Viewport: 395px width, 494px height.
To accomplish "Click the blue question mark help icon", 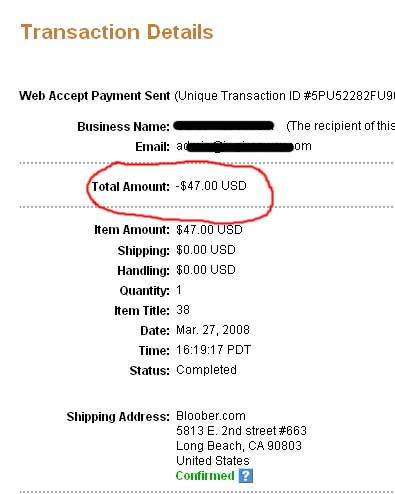I will tap(246, 476).
